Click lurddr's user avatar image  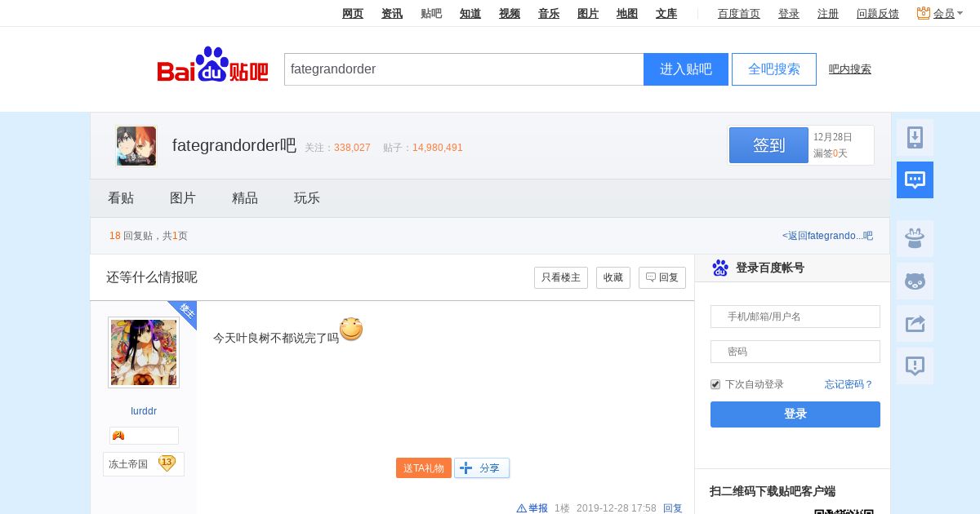pyautogui.click(x=144, y=352)
